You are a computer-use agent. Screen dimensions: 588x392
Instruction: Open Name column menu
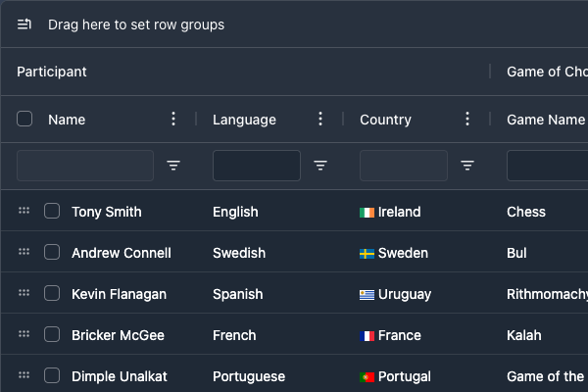click(173, 119)
